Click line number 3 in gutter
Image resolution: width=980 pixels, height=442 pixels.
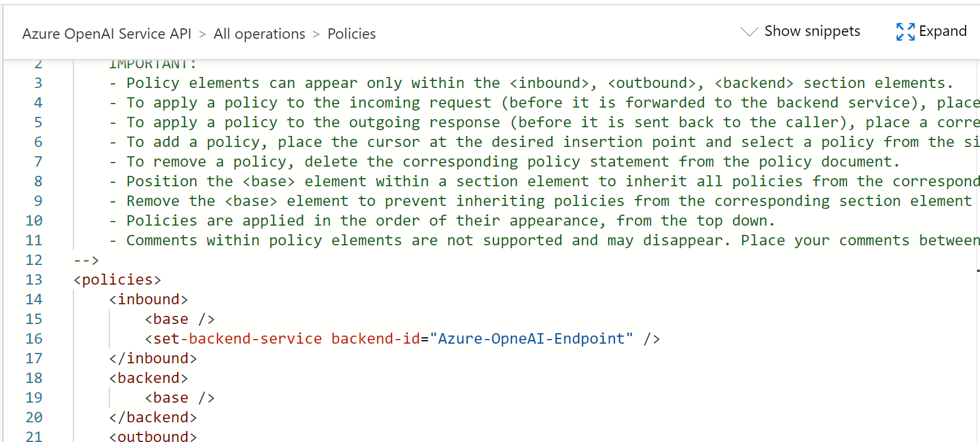(x=38, y=83)
